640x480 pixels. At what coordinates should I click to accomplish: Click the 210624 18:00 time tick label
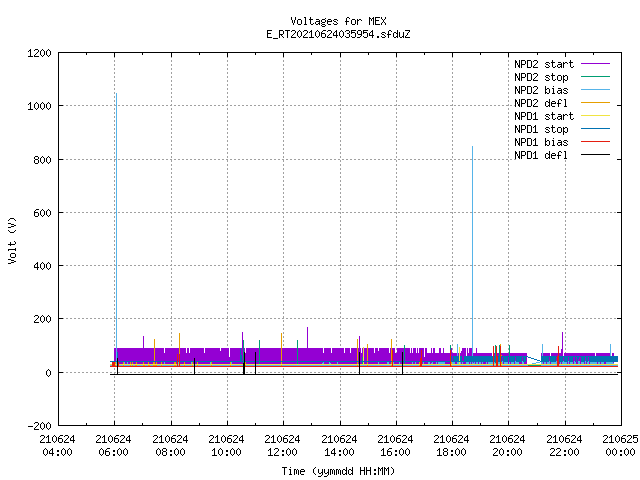tap(451, 446)
